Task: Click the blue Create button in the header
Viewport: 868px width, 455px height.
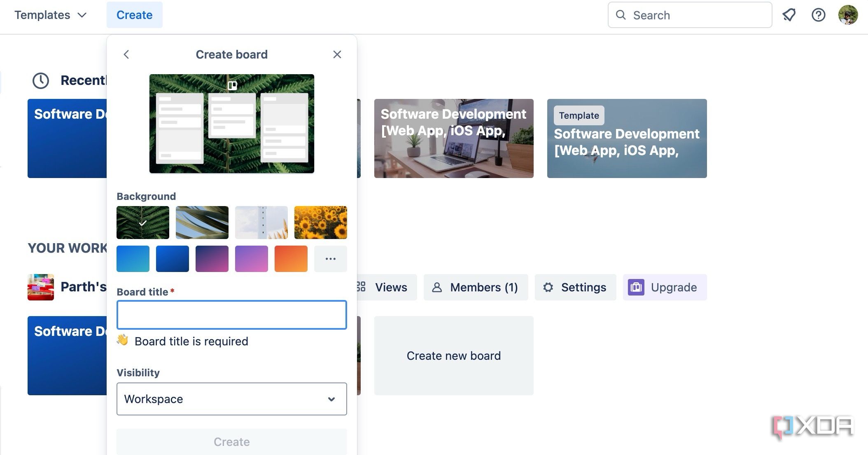Action: pyautogui.click(x=135, y=15)
